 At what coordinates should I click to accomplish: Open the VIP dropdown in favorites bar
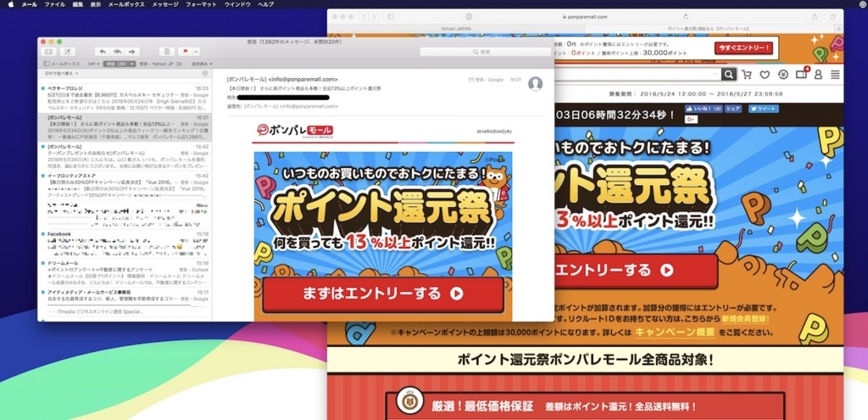94,64
